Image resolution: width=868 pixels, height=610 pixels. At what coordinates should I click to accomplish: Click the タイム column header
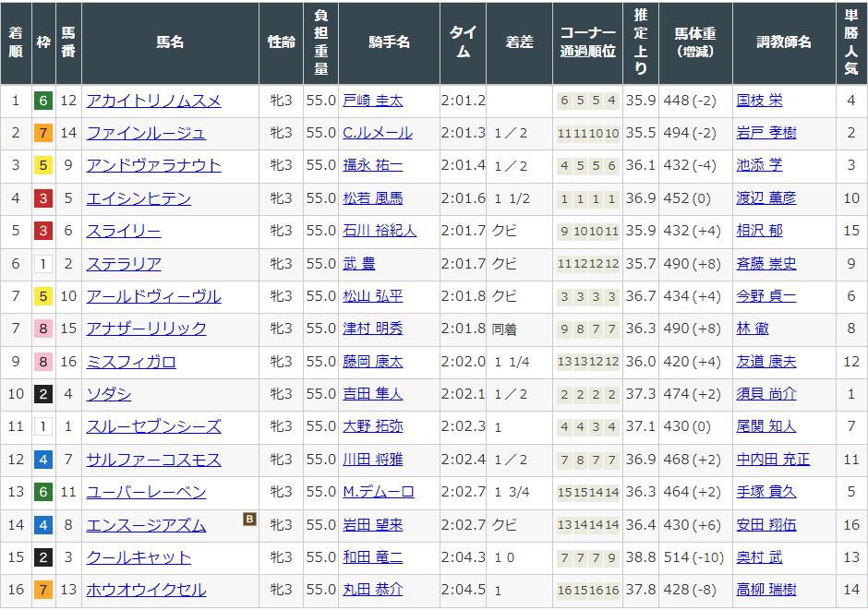[x=463, y=42]
